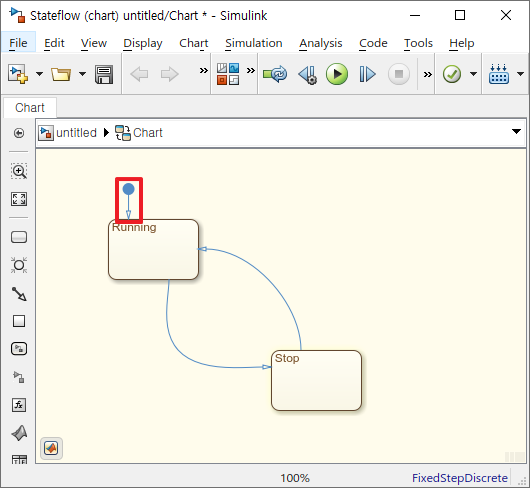Select the Truth Table tool
The height and width of the screenshot is (488, 530).
coord(19,460)
